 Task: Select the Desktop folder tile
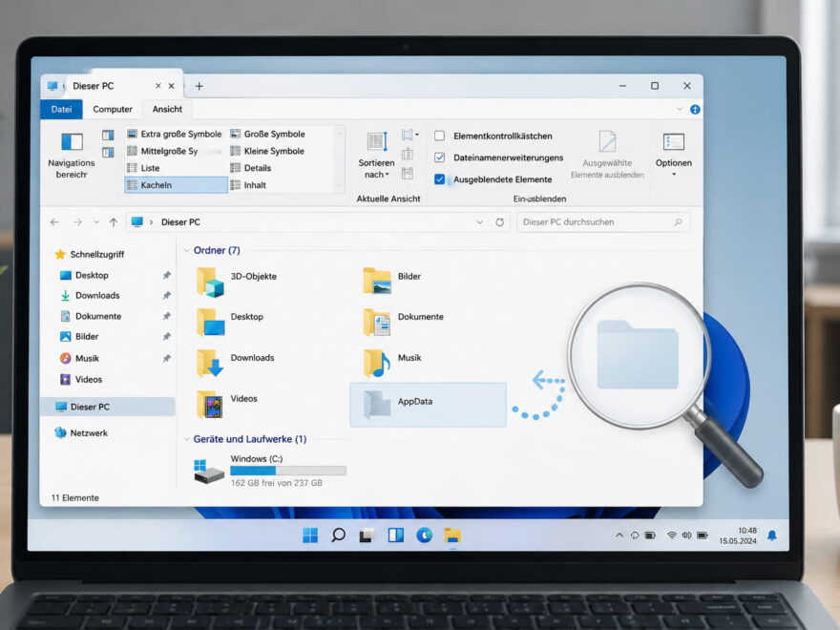230,322
